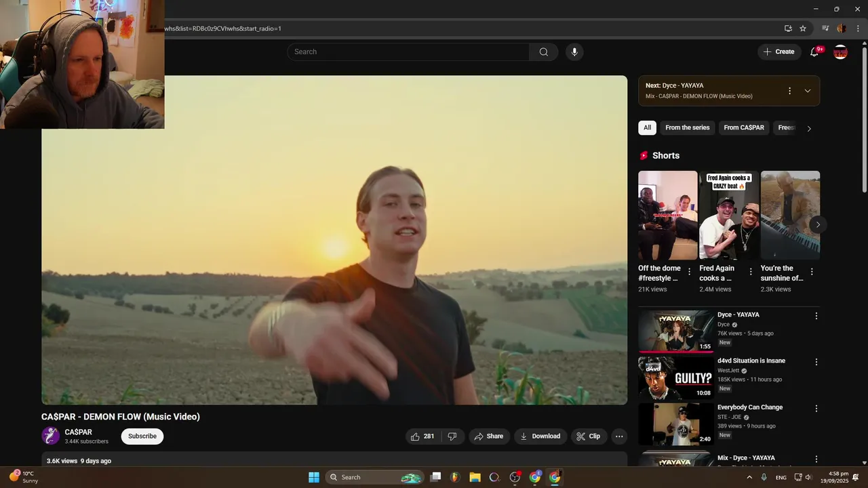
Task: Click '3.6K views 9 days ago' description
Action: pos(79,461)
